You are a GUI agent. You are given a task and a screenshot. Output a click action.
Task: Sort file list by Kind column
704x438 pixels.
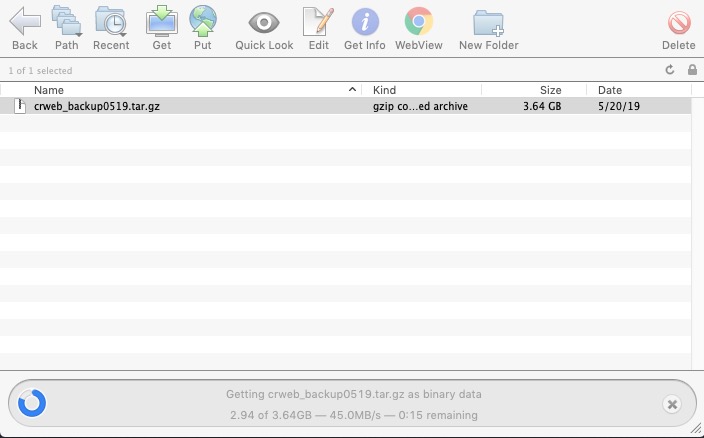[x=420, y=90]
